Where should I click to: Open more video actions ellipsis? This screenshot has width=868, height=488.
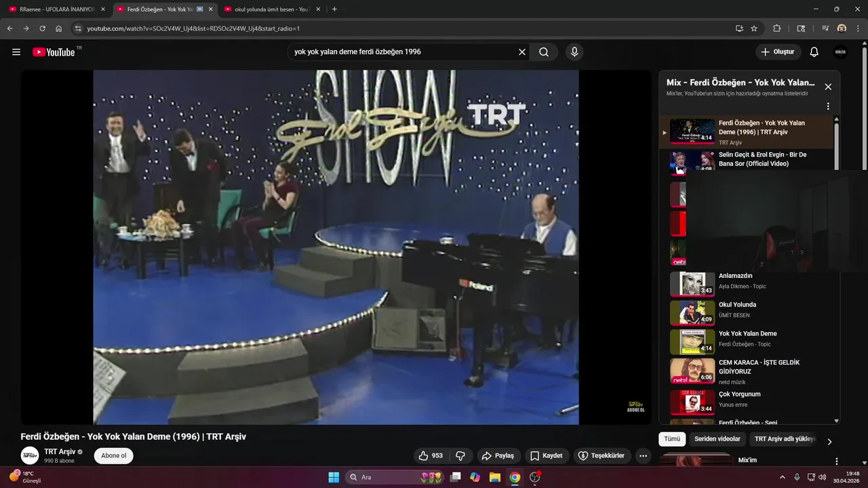[x=643, y=455]
